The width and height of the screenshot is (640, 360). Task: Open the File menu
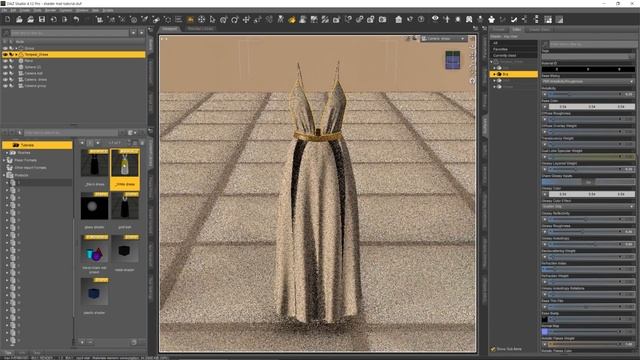point(3,10)
